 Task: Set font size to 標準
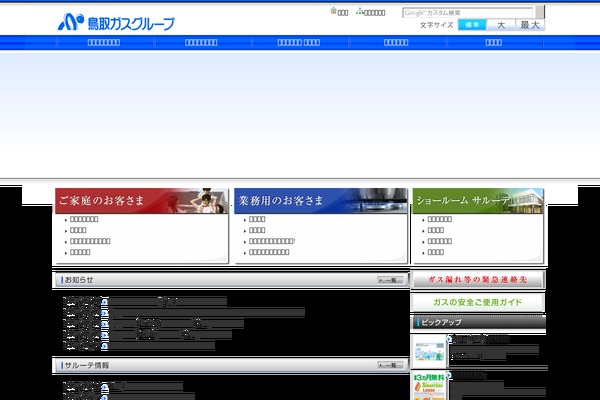coord(472,25)
